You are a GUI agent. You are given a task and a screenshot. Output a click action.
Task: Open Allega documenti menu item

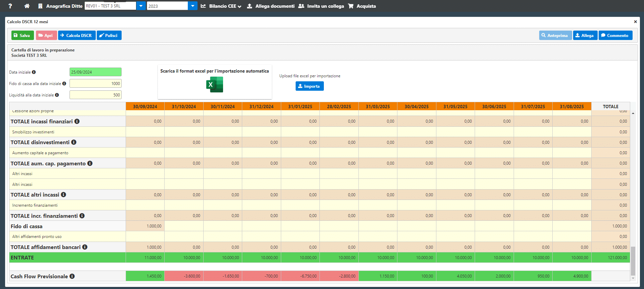pyautogui.click(x=271, y=6)
